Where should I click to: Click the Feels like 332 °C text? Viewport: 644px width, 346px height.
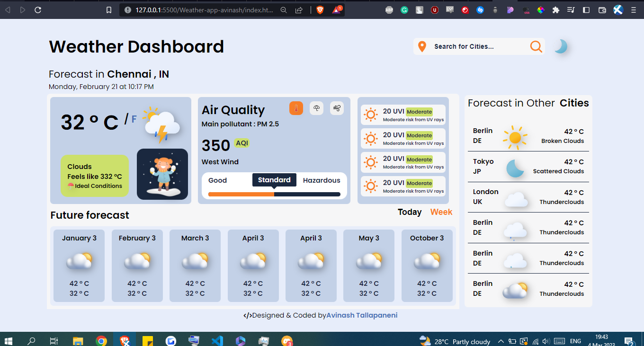(x=95, y=177)
